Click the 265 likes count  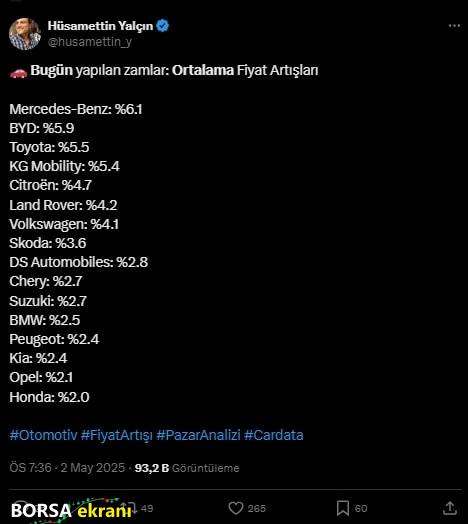coord(256,508)
